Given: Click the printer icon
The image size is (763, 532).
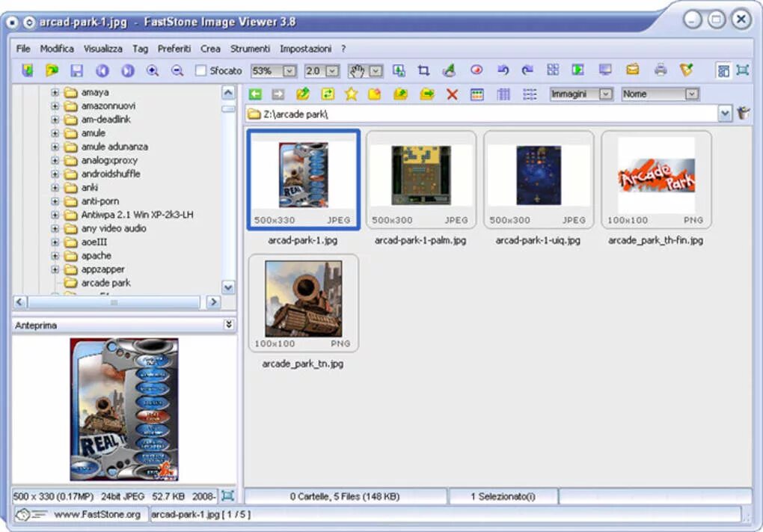Looking at the screenshot, I should [x=661, y=70].
